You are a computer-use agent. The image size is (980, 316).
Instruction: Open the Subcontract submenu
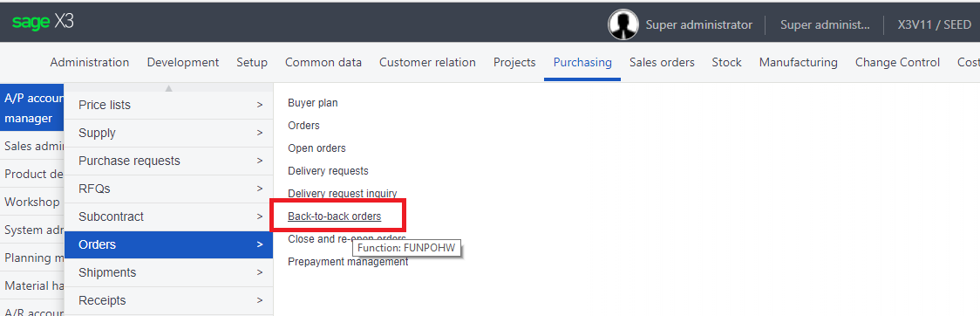coord(169,216)
